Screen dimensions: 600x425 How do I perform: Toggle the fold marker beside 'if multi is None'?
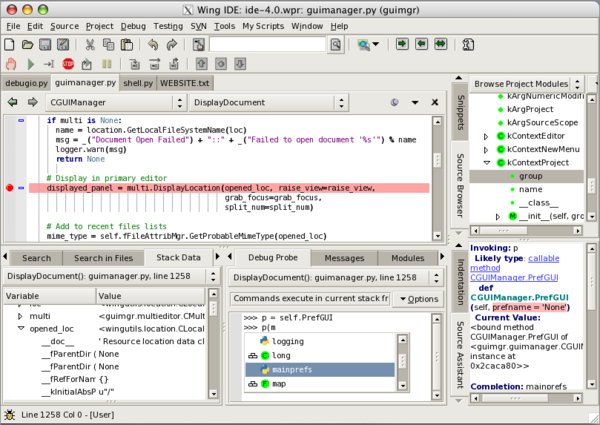click(x=21, y=120)
